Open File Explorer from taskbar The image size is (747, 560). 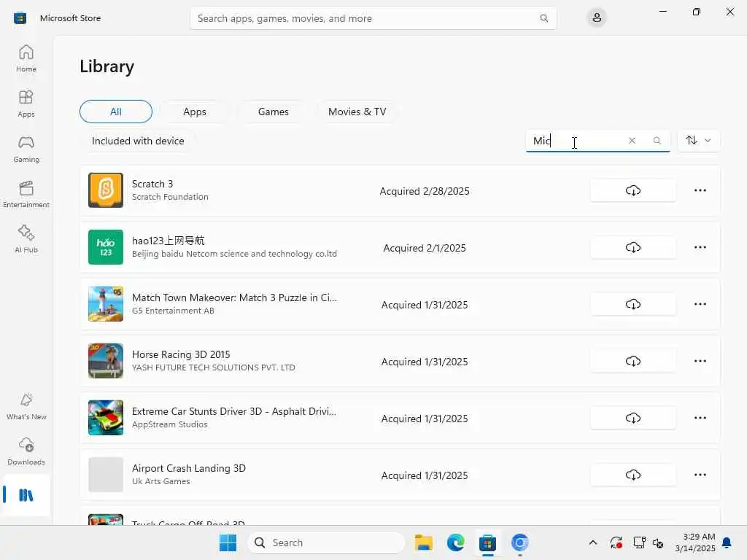point(423,542)
